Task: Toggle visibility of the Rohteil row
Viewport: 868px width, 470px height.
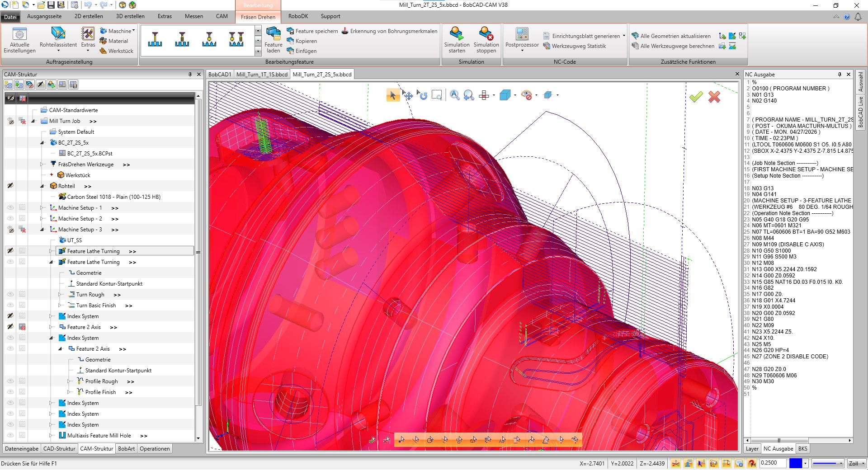Action: pyautogui.click(x=10, y=186)
